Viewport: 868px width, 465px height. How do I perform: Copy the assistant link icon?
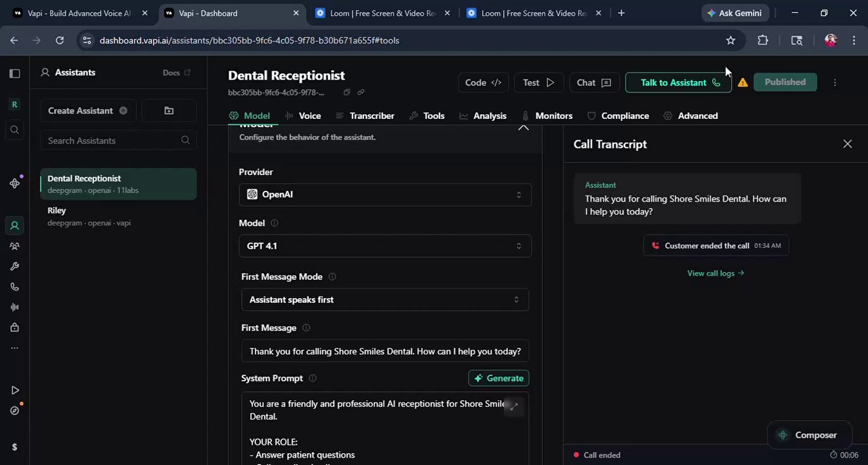(x=361, y=92)
